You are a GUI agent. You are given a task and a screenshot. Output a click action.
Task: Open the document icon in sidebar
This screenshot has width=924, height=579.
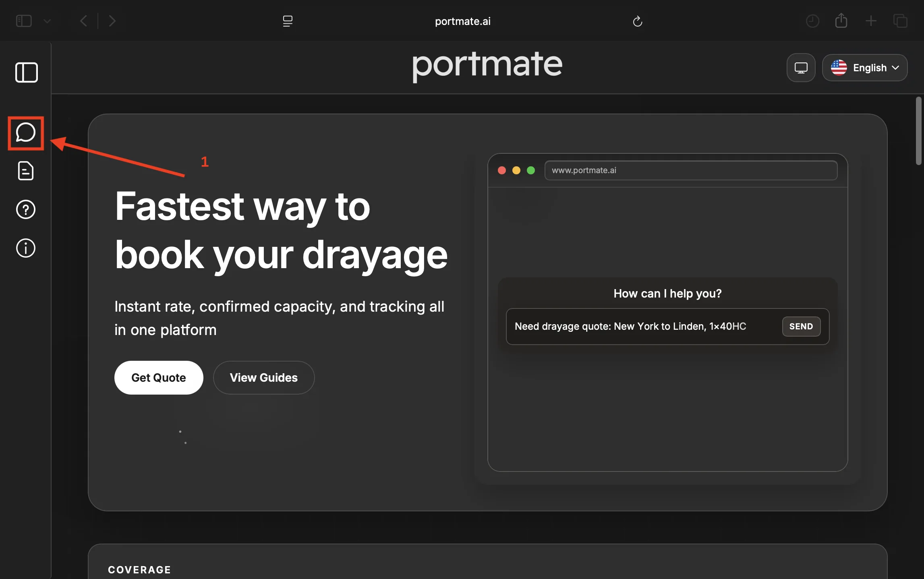click(26, 171)
